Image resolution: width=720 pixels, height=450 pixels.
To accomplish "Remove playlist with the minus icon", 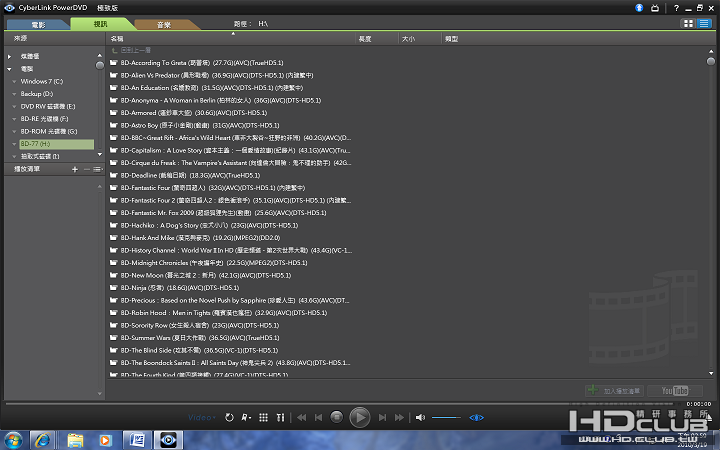I will [86, 169].
